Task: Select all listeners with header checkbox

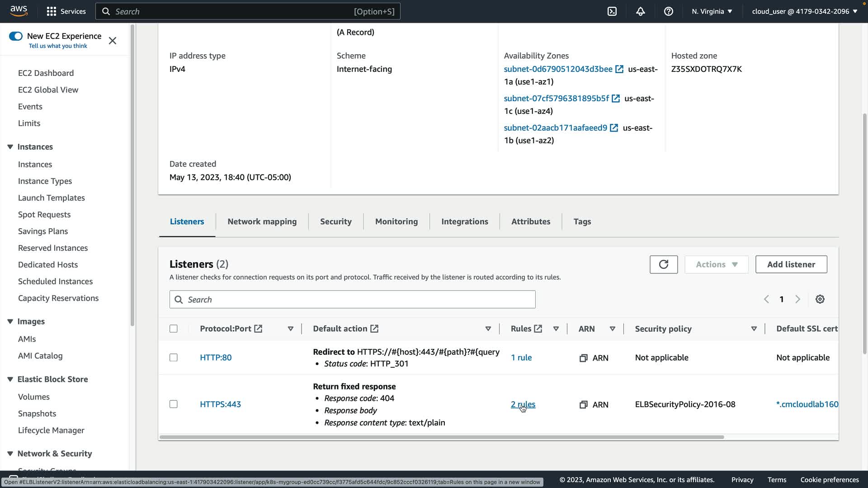Action: point(174,328)
